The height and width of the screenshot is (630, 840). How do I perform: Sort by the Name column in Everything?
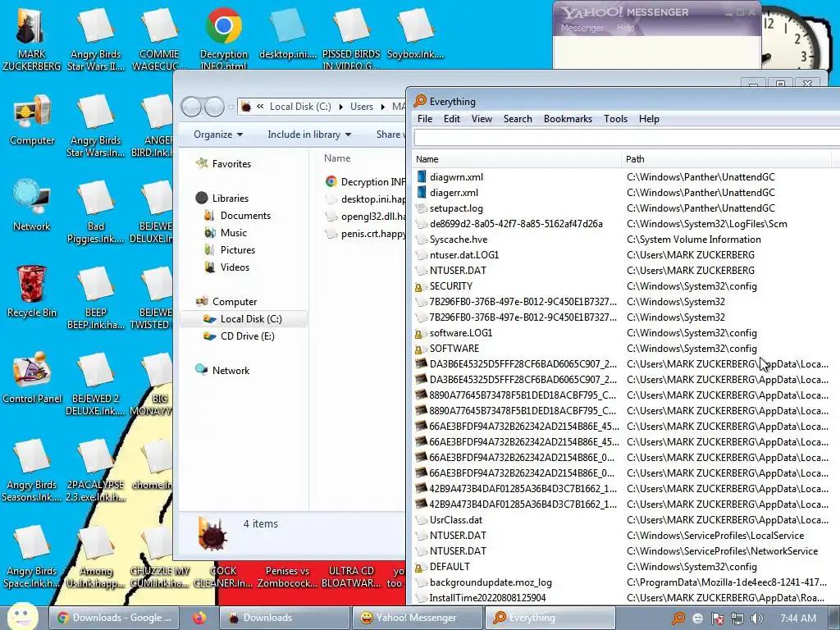click(x=517, y=159)
